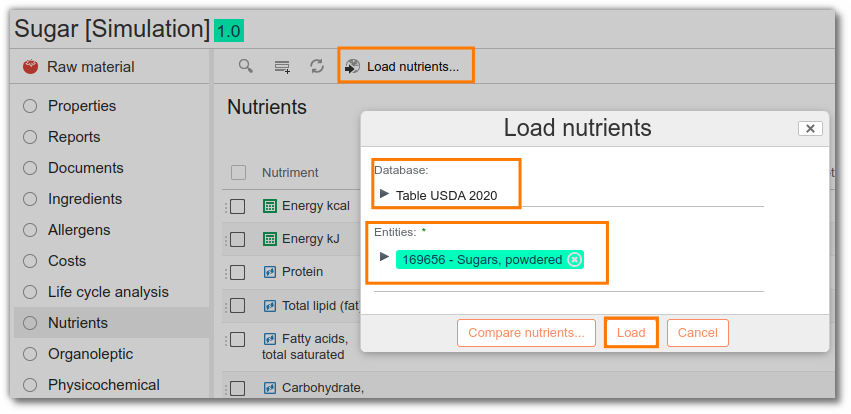The image size is (851, 414).
Task: Close the Load nutrients dialog
Action: click(810, 129)
